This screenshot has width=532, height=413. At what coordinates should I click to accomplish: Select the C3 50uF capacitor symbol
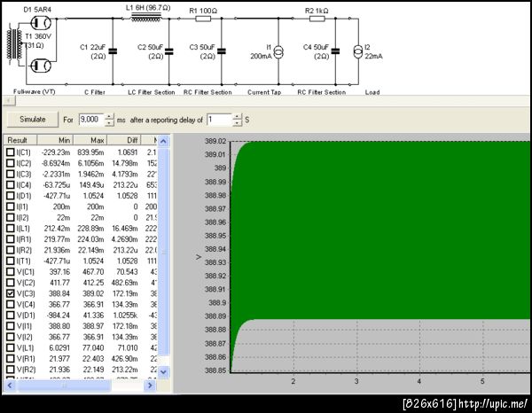pyautogui.click(x=222, y=51)
